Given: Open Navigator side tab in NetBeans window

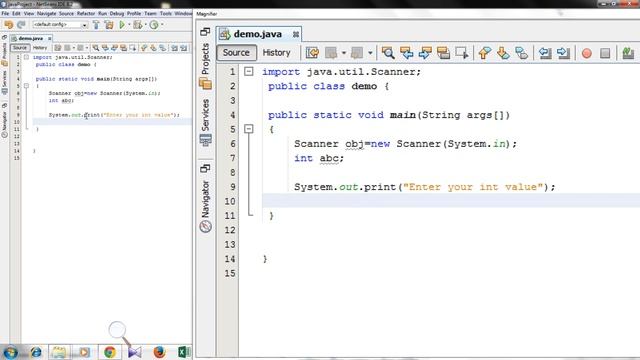Looking at the screenshot, I should (4, 124).
